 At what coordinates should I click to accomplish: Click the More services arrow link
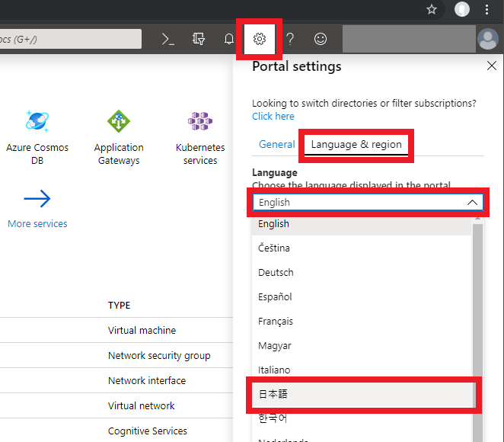coord(37,209)
